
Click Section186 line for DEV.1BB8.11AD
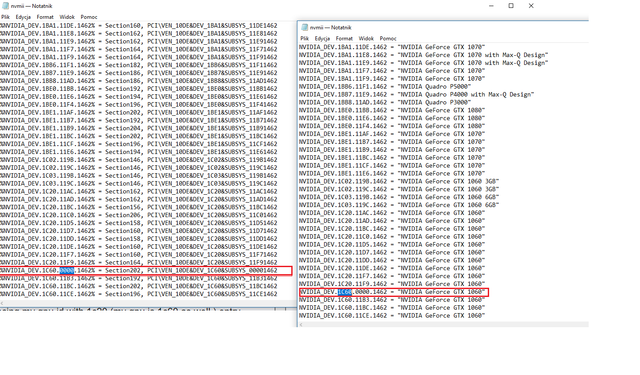[138, 81]
